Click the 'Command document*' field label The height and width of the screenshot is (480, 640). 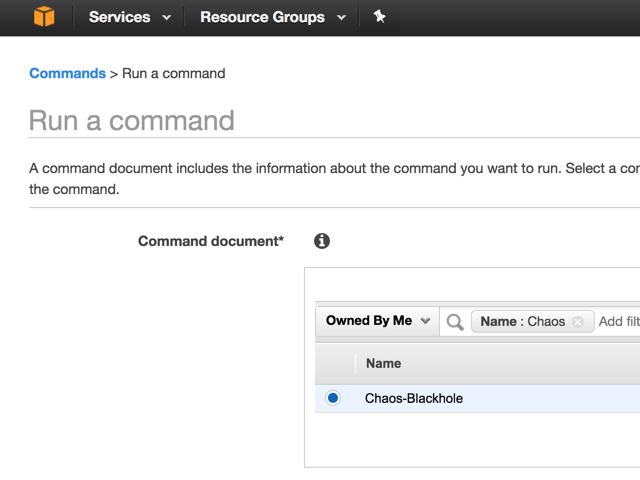[211, 241]
